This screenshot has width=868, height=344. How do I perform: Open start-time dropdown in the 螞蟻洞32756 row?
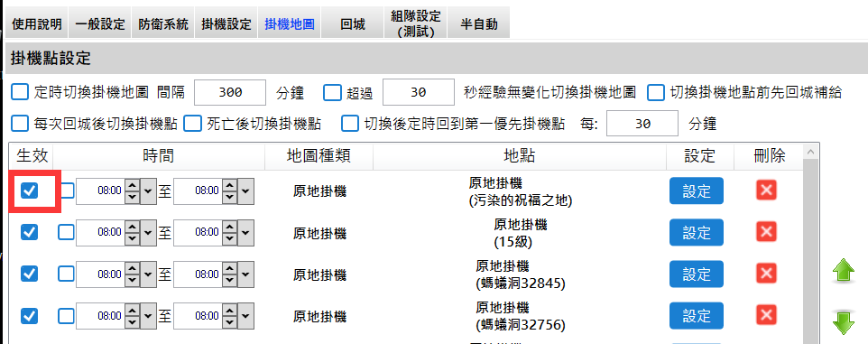click(x=148, y=316)
